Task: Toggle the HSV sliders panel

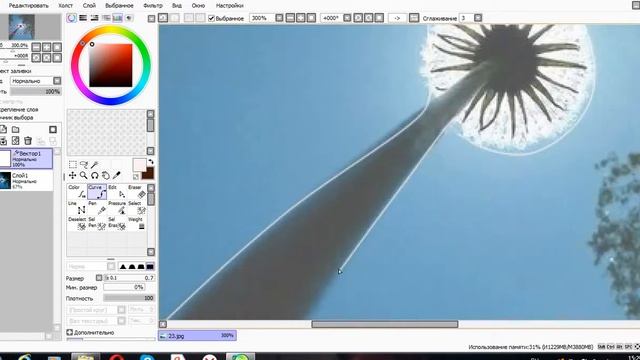Action: pyautogui.click(x=94, y=18)
